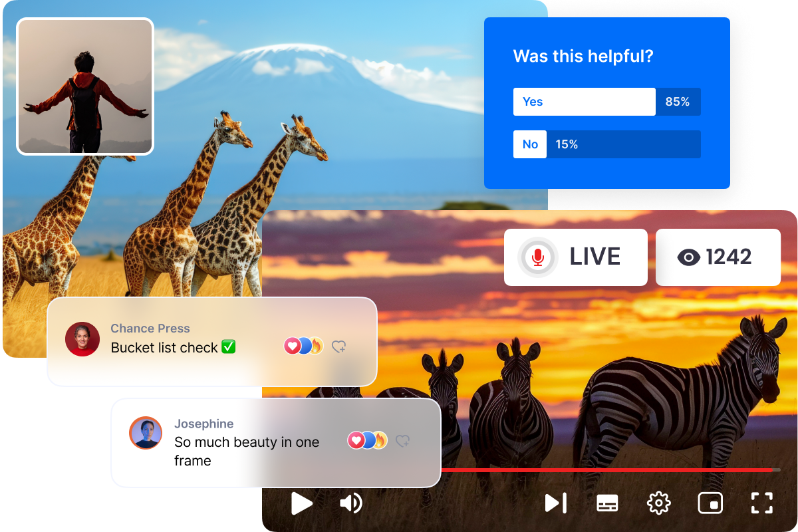Enter fullscreen mode on the video
Image resolution: width=798 pixels, height=532 pixels.
tap(762, 503)
